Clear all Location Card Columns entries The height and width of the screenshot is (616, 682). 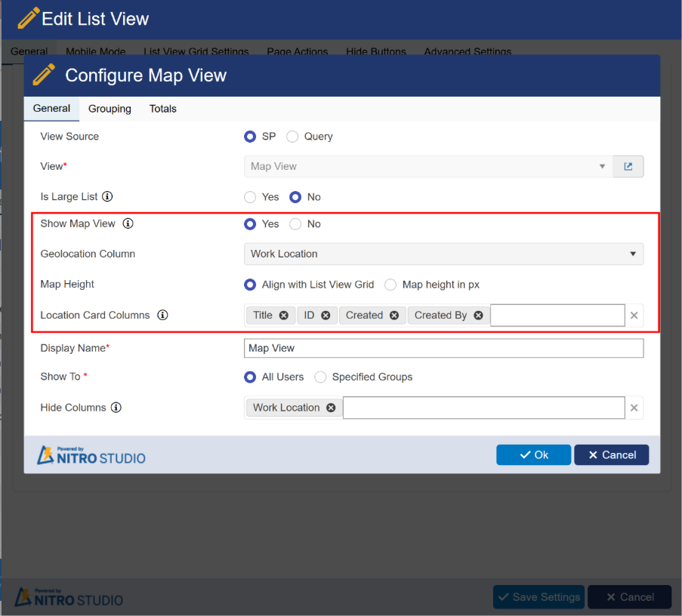(634, 316)
